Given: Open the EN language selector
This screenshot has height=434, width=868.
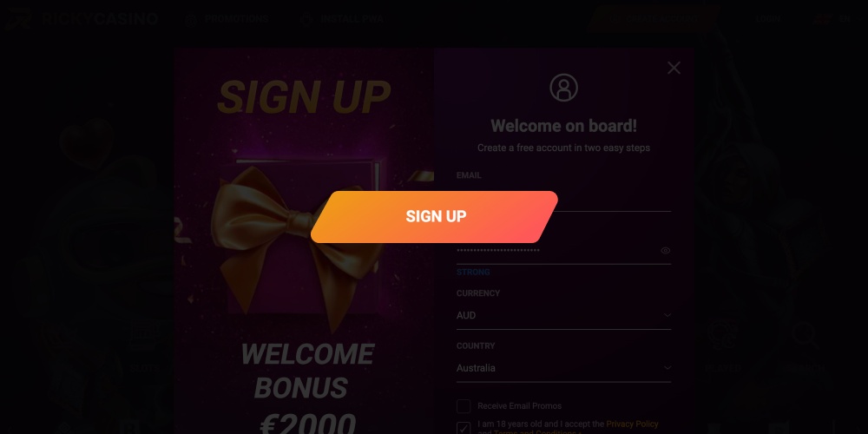Looking at the screenshot, I should click(x=845, y=19).
